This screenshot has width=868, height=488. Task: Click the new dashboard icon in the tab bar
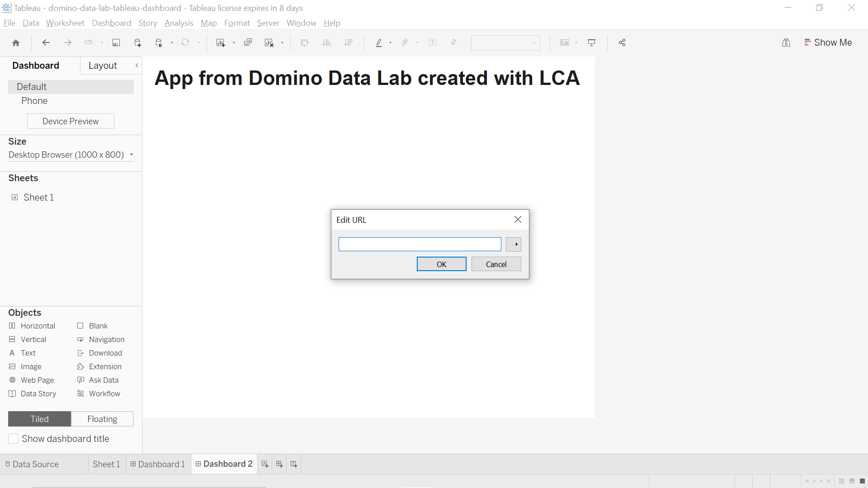click(x=279, y=464)
